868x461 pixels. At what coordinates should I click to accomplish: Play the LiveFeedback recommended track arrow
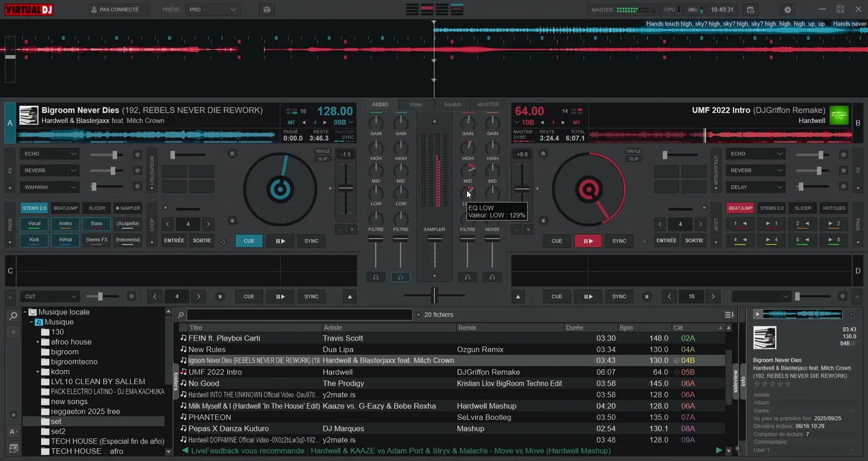(719, 451)
